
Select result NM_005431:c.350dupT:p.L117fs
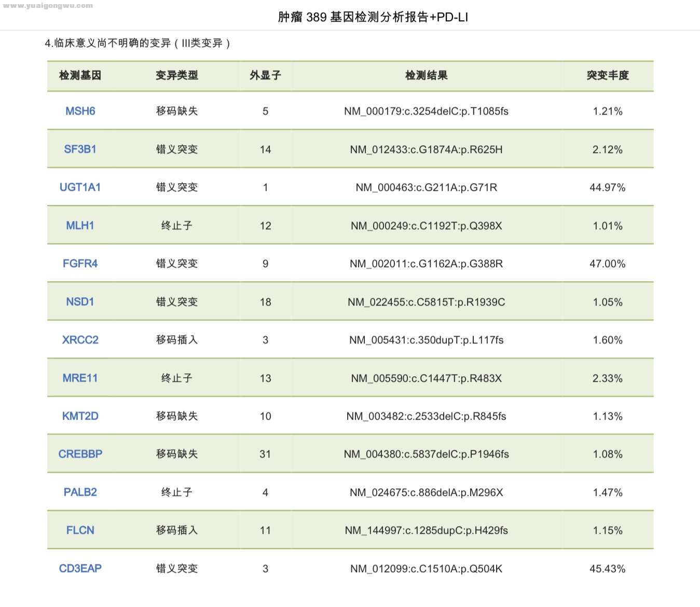click(x=427, y=340)
